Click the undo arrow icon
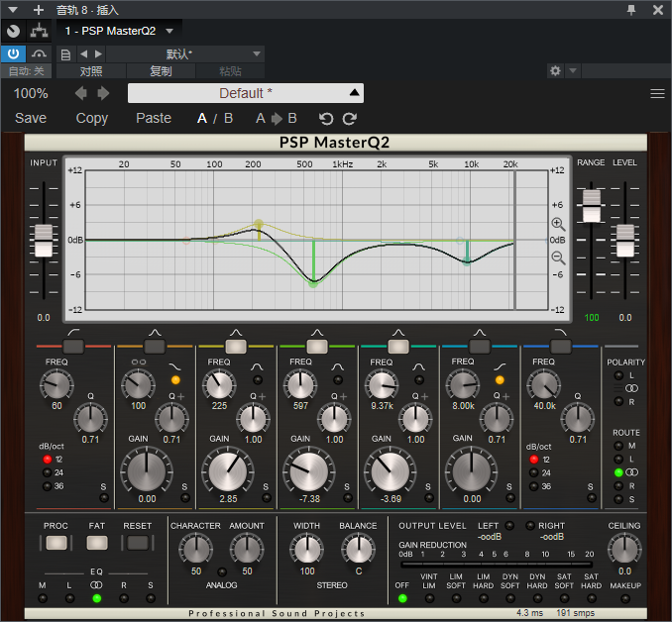The height and width of the screenshot is (622, 672). (x=326, y=119)
